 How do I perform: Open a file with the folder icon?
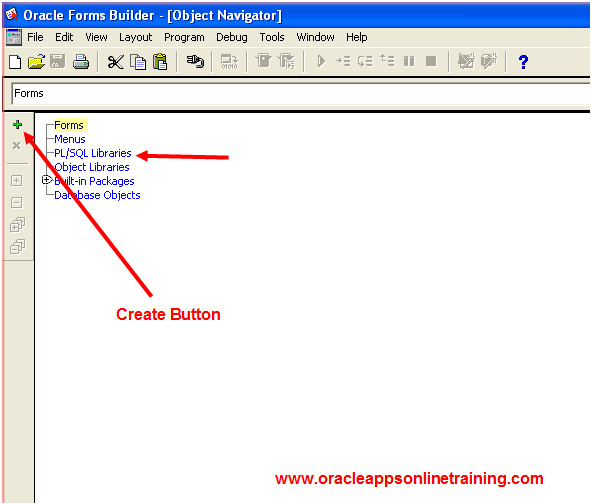tap(37, 61)
